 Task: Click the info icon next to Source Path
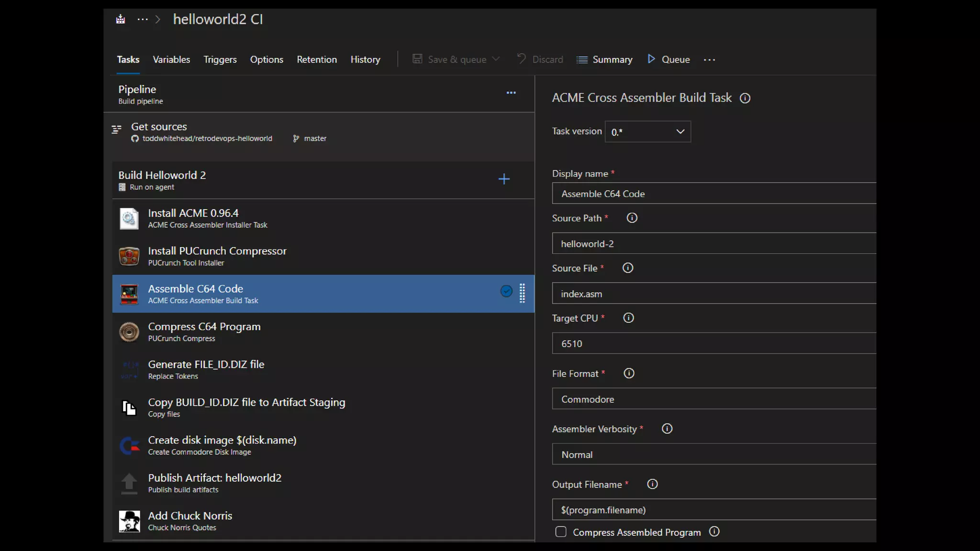pos(632,218)
